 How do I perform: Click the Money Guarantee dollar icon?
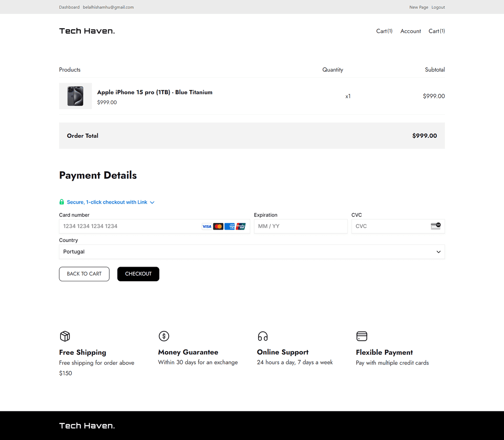coord(164,336)
